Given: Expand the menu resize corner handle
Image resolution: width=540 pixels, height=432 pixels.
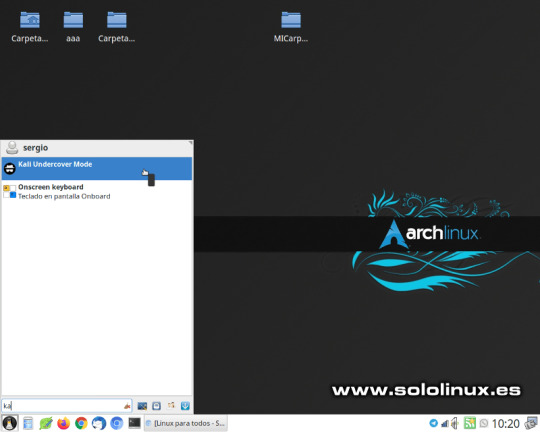Looking at the screenshot, I should coord(190,142).
